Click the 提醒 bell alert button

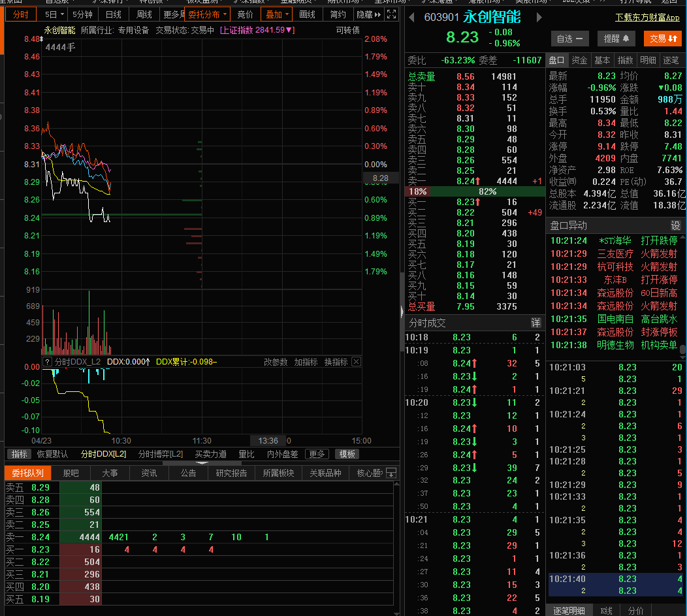[x=616, y=39]
